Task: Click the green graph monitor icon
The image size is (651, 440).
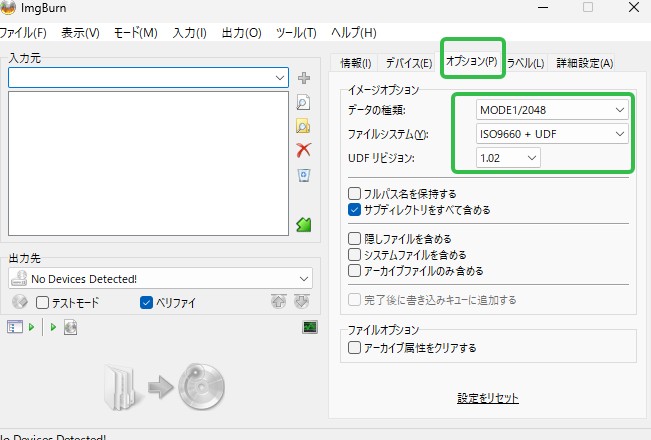Action: [x=310, y=327]
